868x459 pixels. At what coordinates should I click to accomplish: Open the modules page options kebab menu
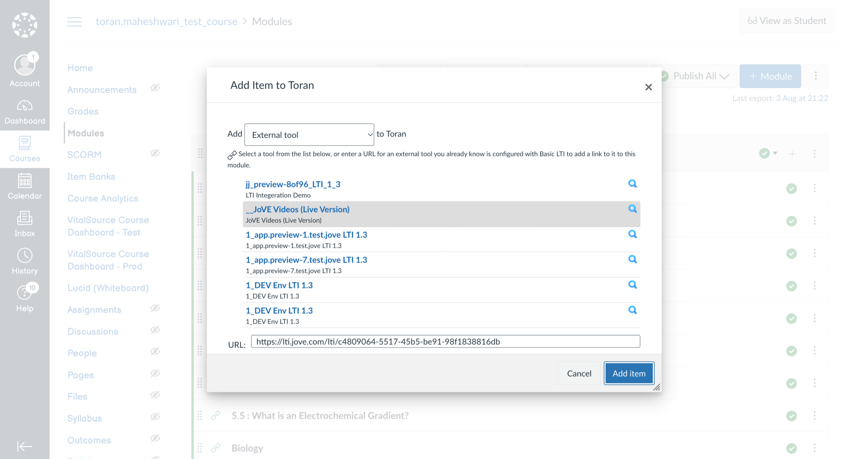[x=816, y=76]
